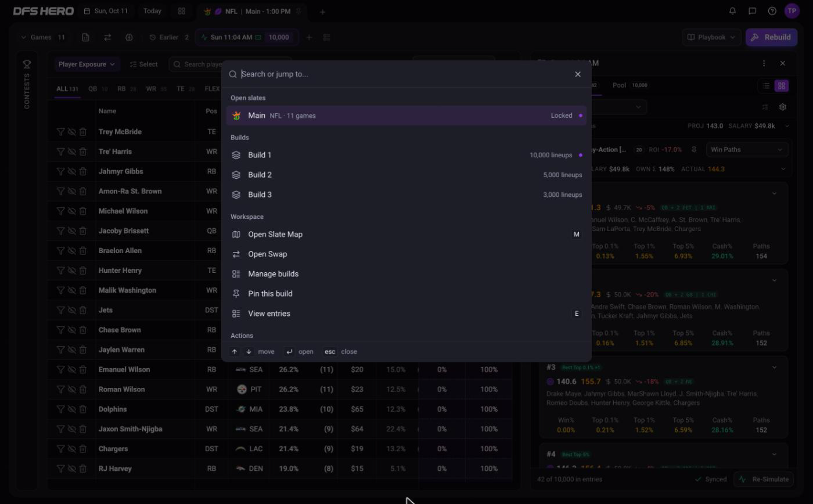Click the build list icon beside plus

(x=326, y=37)
